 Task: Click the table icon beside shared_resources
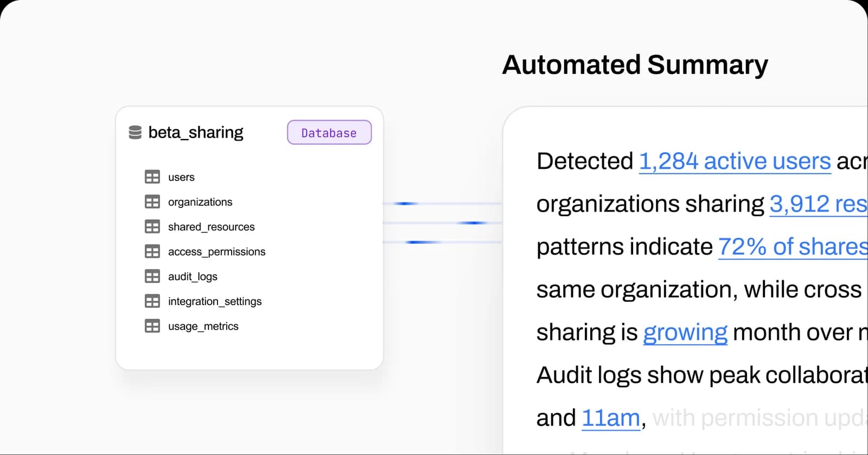[x=152, y=227]
